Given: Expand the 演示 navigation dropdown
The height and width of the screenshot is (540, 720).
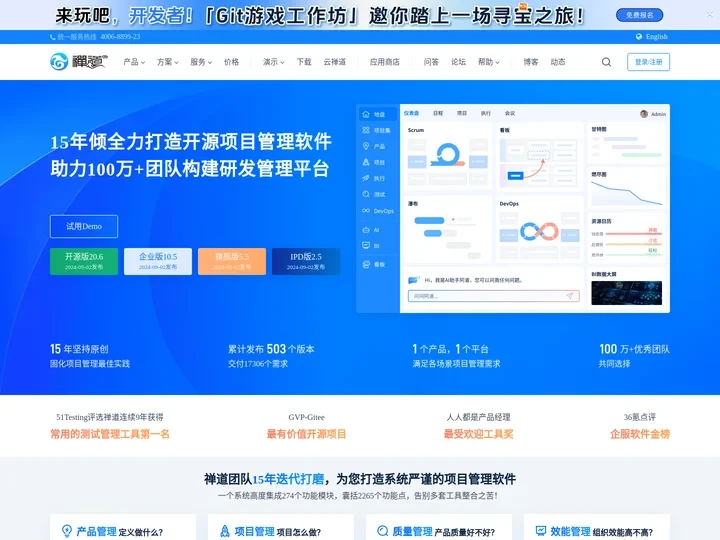Looking at the screenshot, I should click(274, 62).
